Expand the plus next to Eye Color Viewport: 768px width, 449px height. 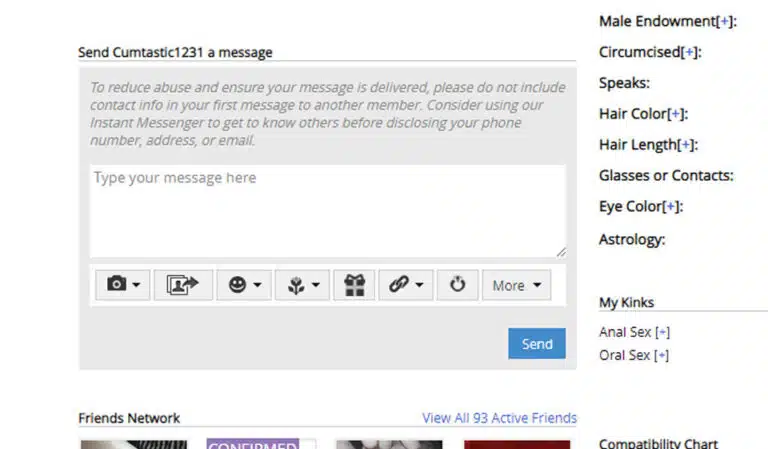[672, 207]
